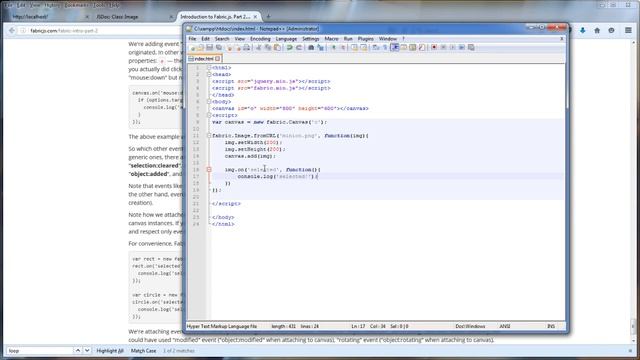Click the Save icon in Notepad++ toolbar
Viewport: 640px width, 360px height.
click(209, 48)
